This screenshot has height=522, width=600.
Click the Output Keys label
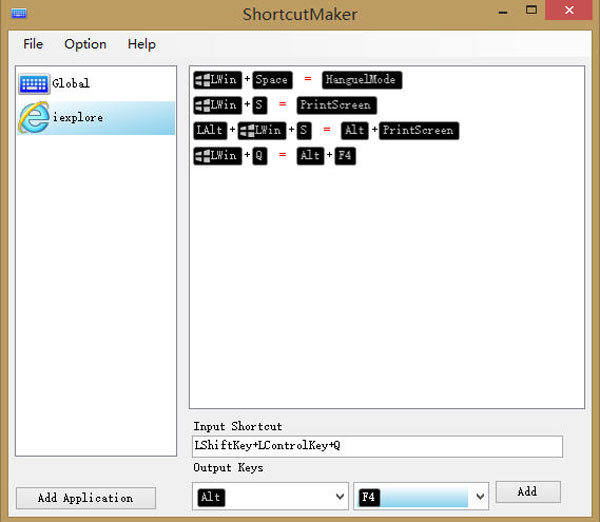pyautogui.click(x=228, y=468)
